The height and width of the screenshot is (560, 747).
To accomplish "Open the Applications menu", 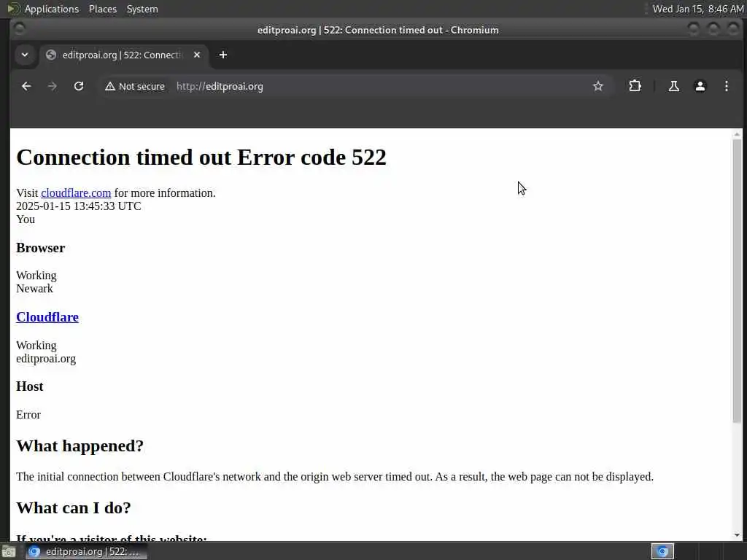I will [x=52, y=9].
